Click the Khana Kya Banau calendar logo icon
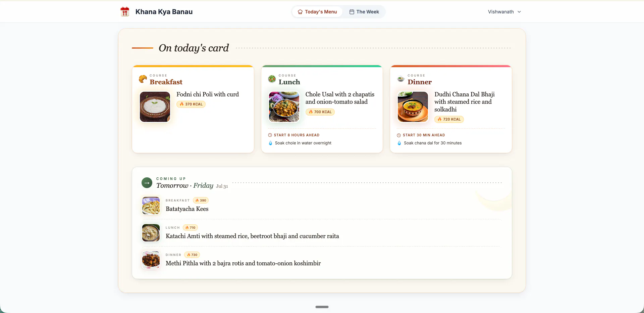The height and width of the screenshot is (313, 644). click(x=125, y=12)
